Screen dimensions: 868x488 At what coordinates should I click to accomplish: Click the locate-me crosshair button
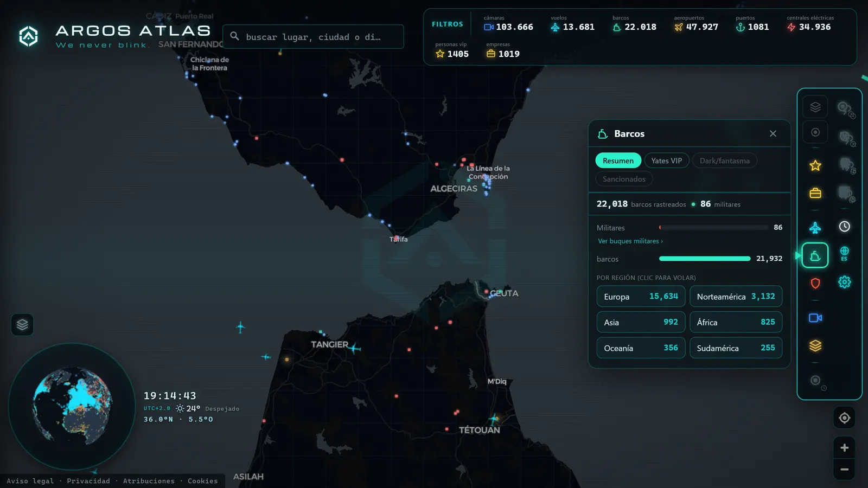[x=844, y=418]
